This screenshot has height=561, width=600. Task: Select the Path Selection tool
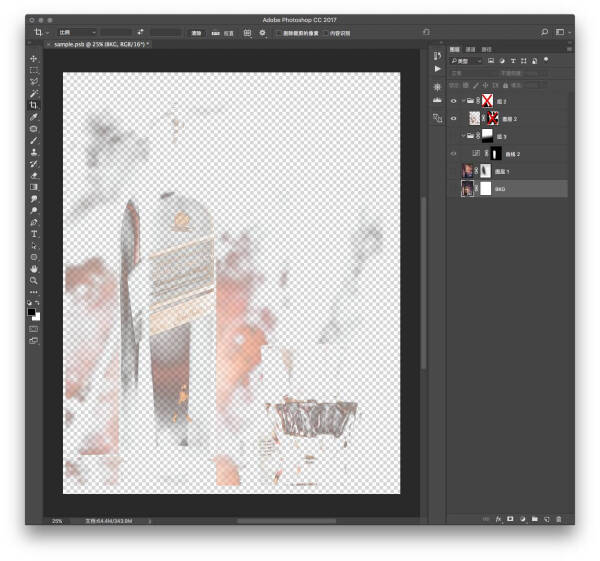click(x=34, y=246)
